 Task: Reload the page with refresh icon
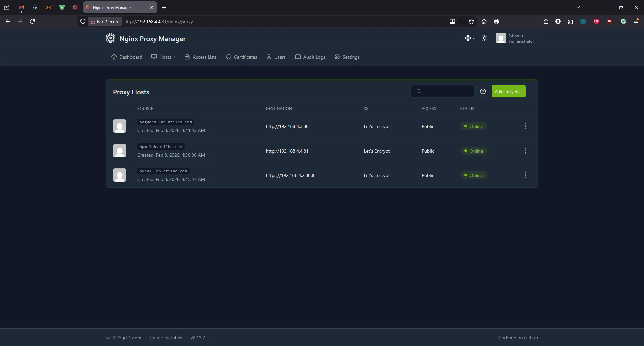pos(32,22)
